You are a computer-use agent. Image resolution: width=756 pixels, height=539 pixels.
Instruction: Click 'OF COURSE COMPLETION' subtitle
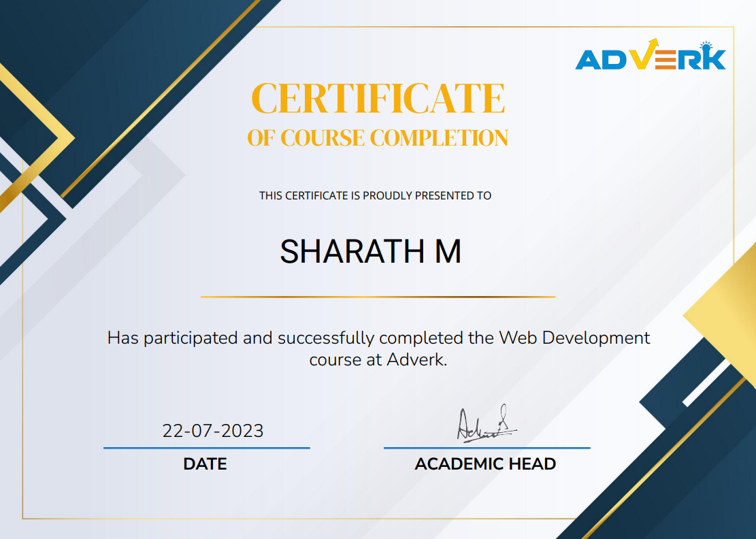(378, 138)
